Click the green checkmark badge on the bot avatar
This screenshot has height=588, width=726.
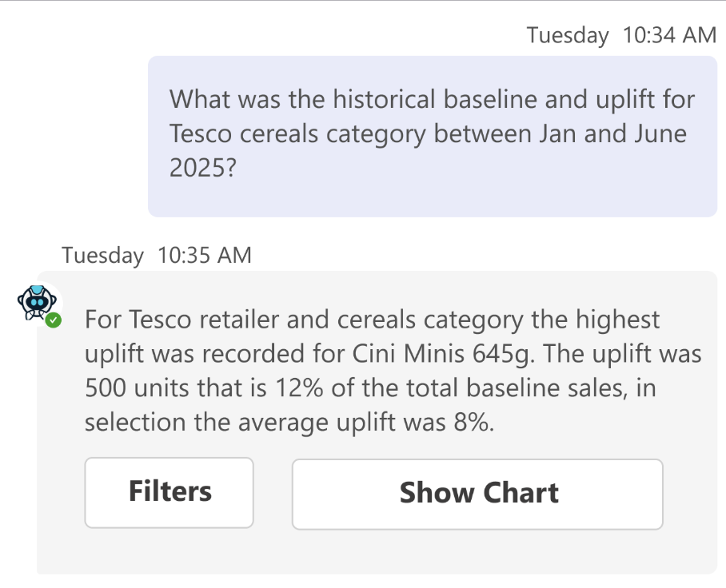(x=54, y=320)
